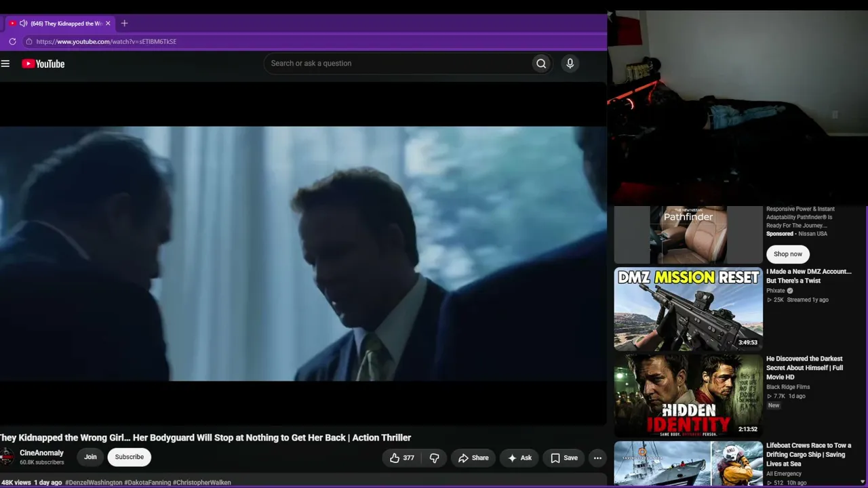Focus the YouTube search box
Screen dimensions: 868x488
tap(398, 64)
